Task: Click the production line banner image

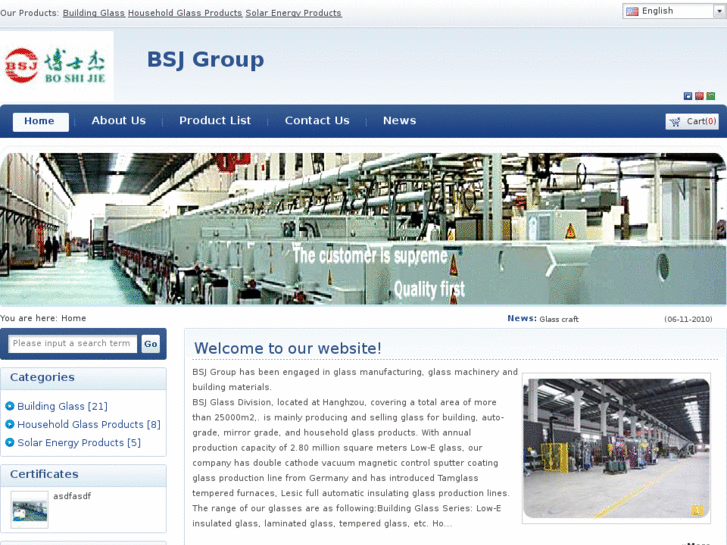Action: click(x=363, y=229)
